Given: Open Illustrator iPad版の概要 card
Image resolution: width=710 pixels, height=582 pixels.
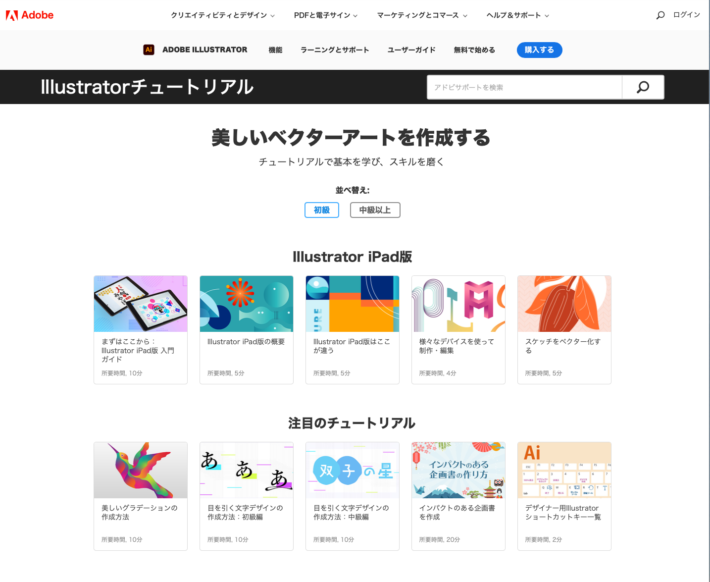Looking at the screenshot, I should point(246,330).
